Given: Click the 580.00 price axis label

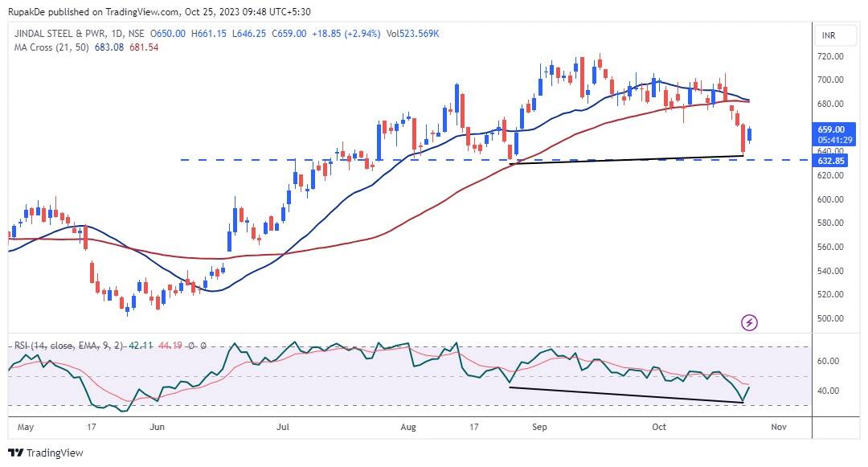Looking at the screenshot, I should pyautogui.click(x=830, y=223).
